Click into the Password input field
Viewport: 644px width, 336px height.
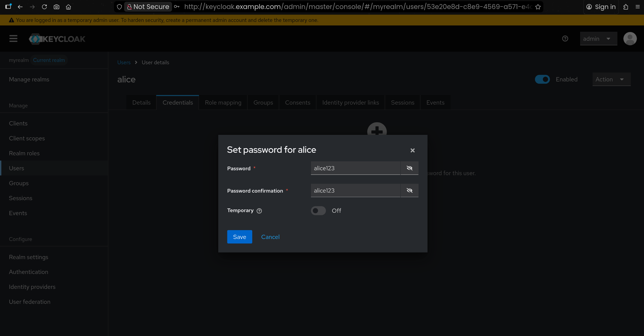click(x=355, y=168)
